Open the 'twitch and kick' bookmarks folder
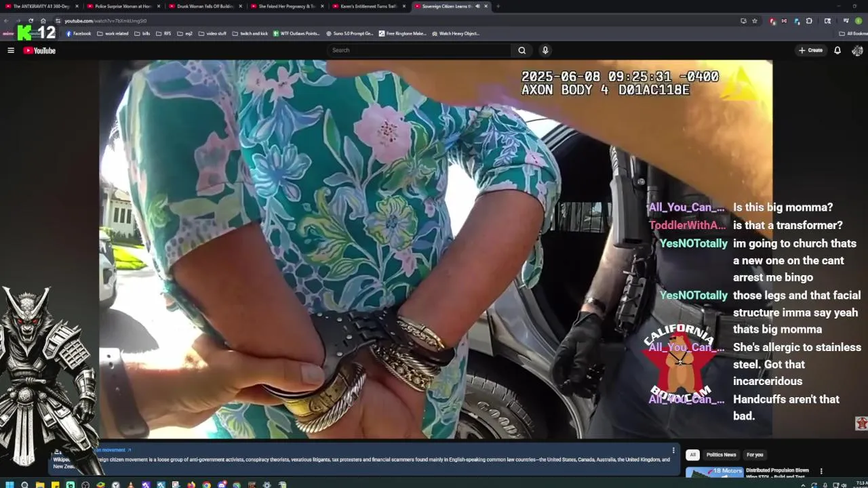 (250, 33)
